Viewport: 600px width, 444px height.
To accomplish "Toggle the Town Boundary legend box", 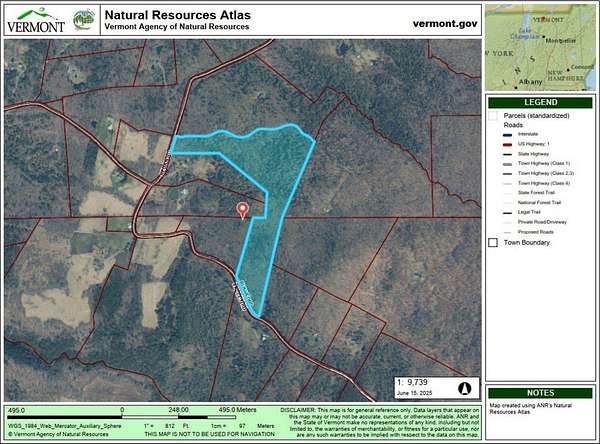I will (493, 242).
